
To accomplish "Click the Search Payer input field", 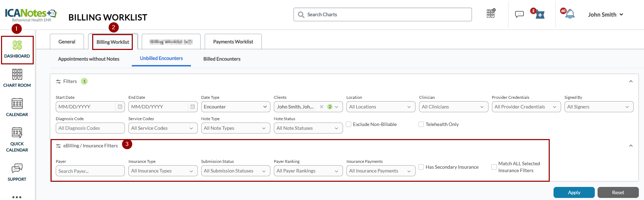I will click(90, 171).
